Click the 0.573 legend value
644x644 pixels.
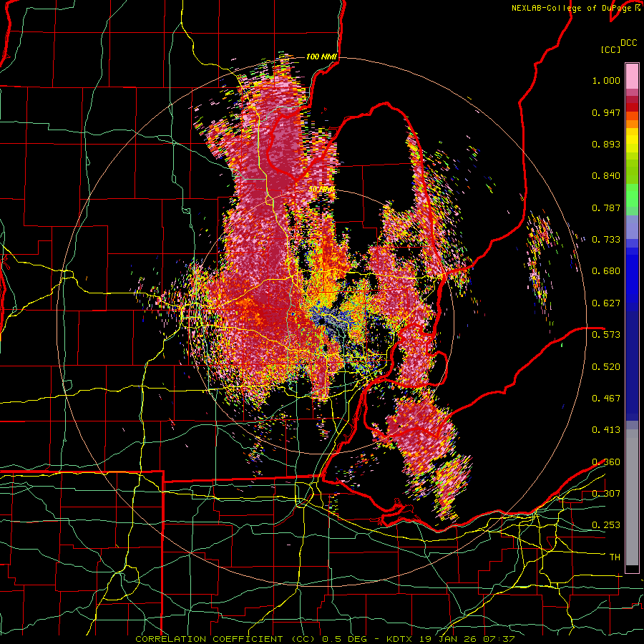[x=606, y=334]
